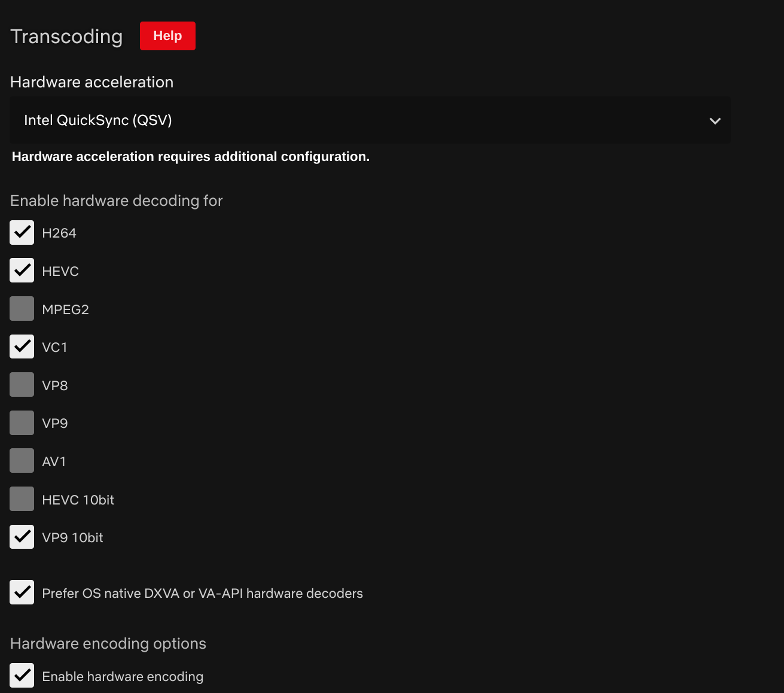Open the Hardware acceleration dropdown
Screen dimensions: 784x693
pos(370,120)
